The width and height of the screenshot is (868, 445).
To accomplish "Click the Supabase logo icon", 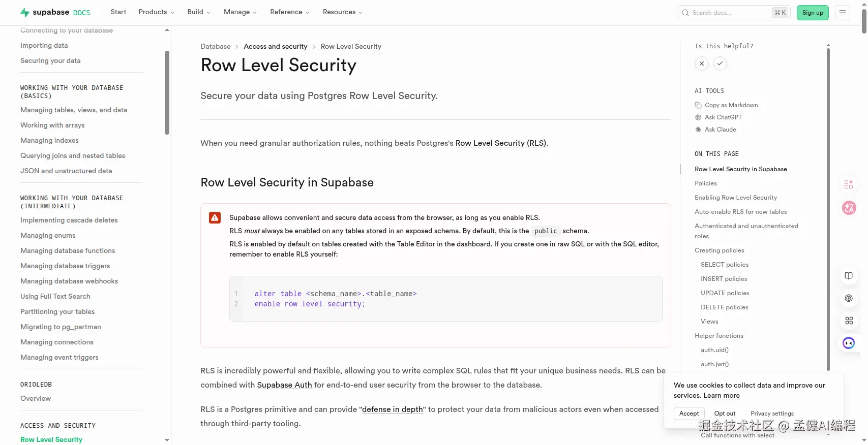I will (x=24, y=13).
